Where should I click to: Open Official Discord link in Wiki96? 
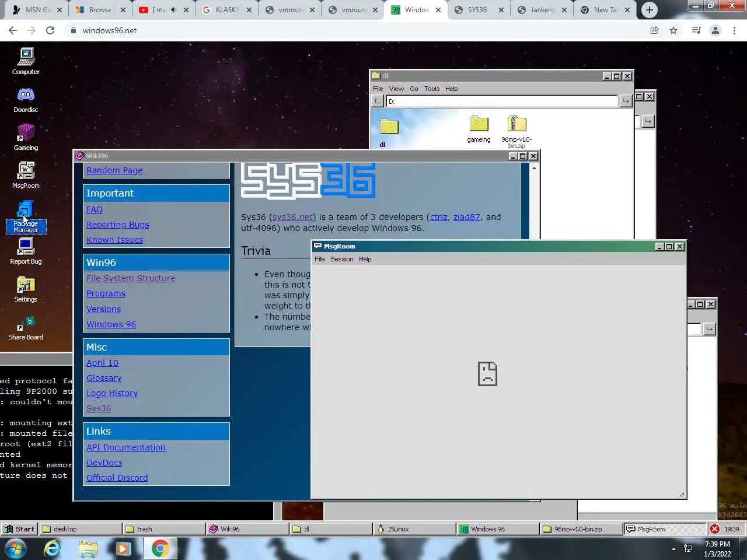[117, 478]
